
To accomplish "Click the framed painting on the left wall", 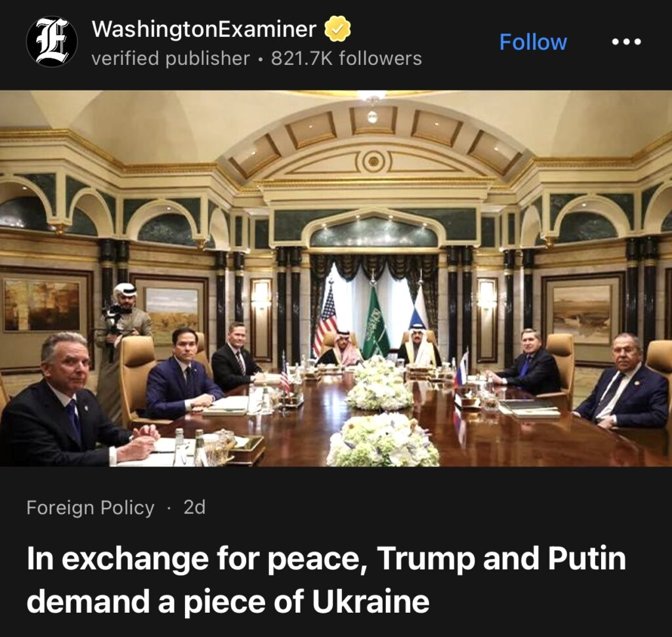I will (41, 306).
